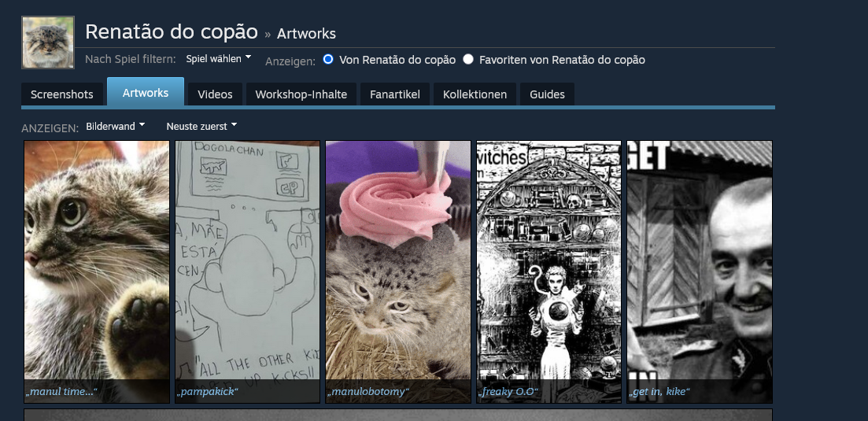Select the Von Renatão do copão radio option
The height and width of the screenshot is (421, 868).
click(329, 59)
